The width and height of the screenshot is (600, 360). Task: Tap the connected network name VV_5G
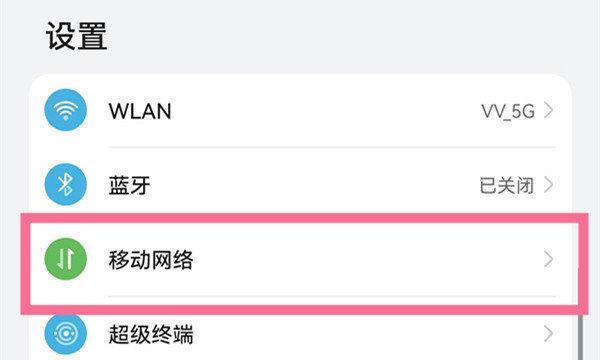pyautogui.click(x=508, y=112)
